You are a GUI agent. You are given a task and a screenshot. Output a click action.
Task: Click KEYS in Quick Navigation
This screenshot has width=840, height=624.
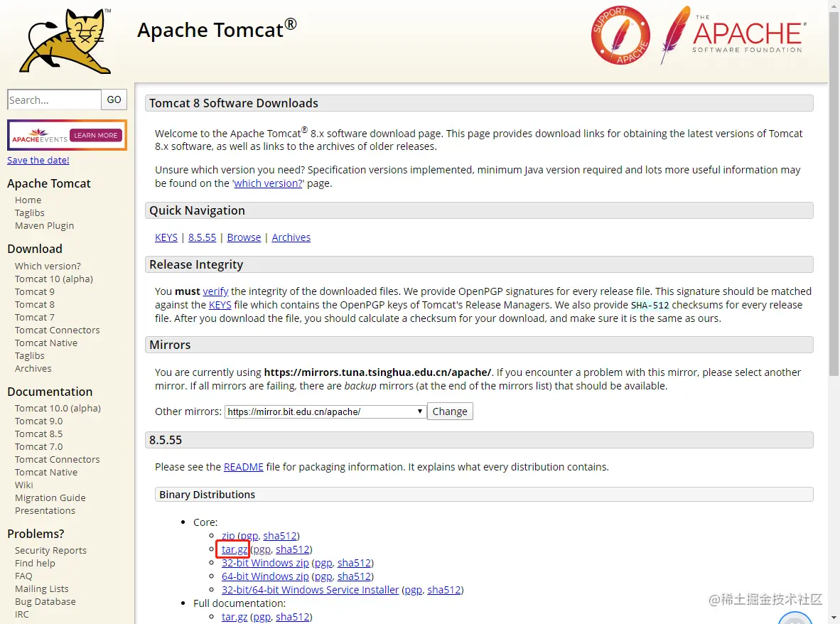pos(166,237)
